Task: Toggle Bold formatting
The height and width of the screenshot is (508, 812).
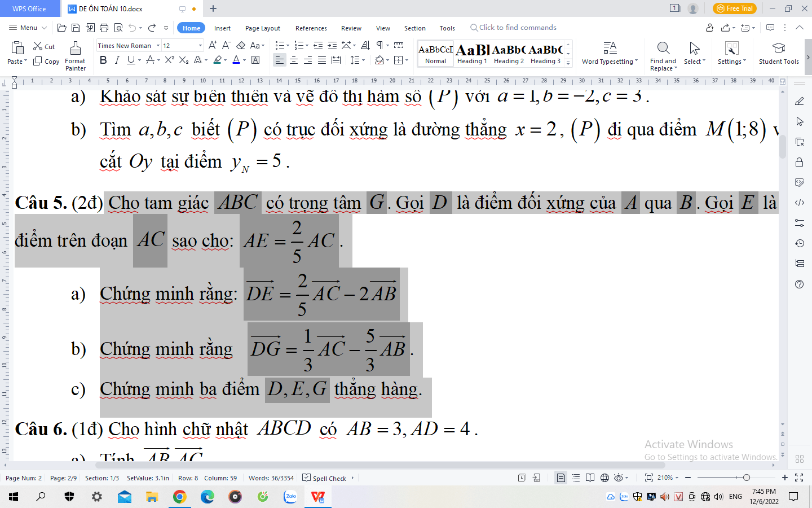Action: (103, 60)
